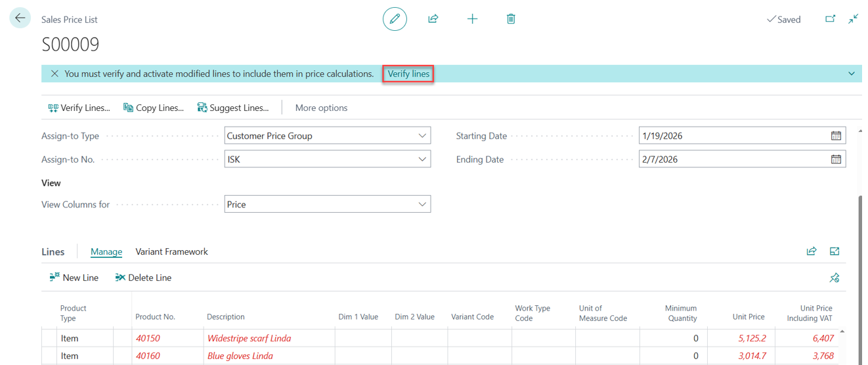Click the plus icon to create new
The width and height of the screenshot is (868, 365).
pyautogui.click(x=472, y=19)
